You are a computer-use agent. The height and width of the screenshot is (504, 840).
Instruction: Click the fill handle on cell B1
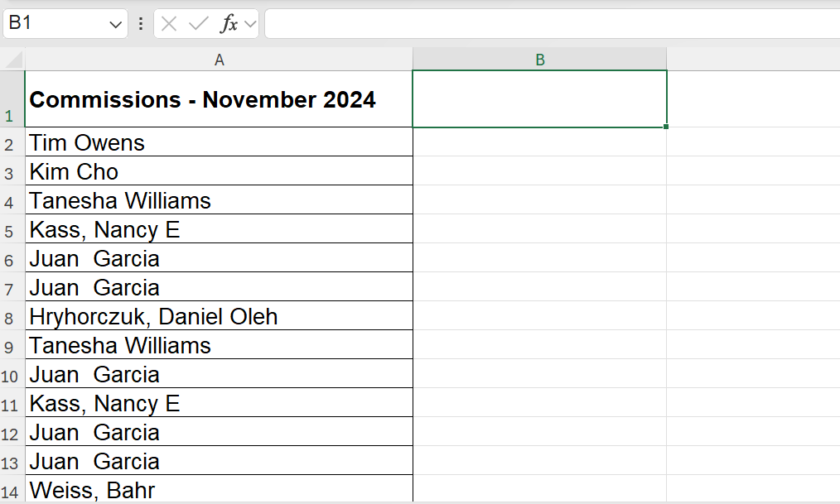[x=666, y=127]
